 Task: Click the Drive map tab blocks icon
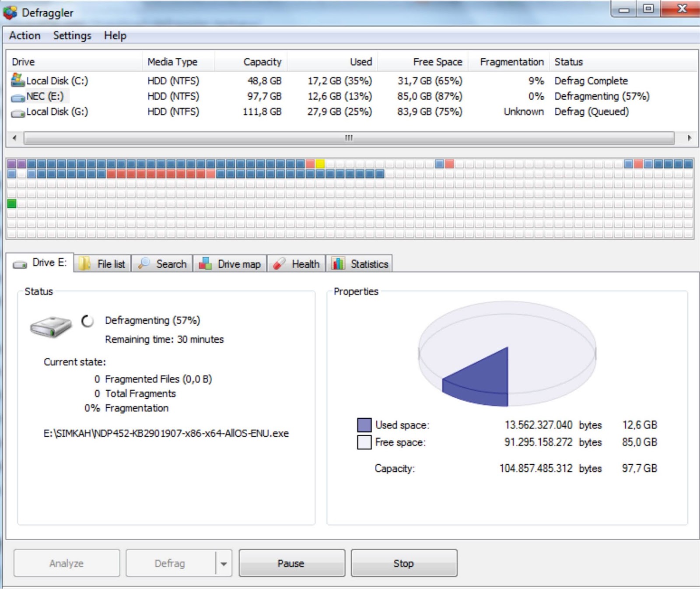[206, 263]
